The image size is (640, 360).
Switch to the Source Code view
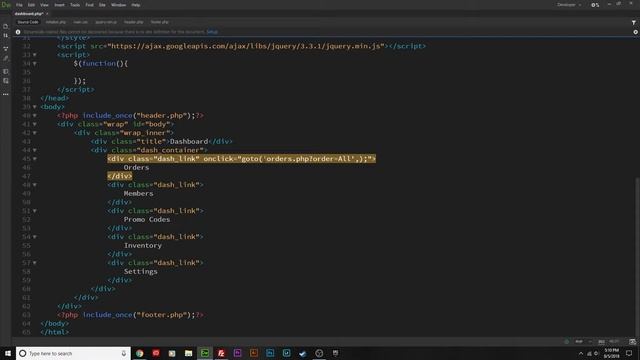pyautogui.click(x=28, y=22)
